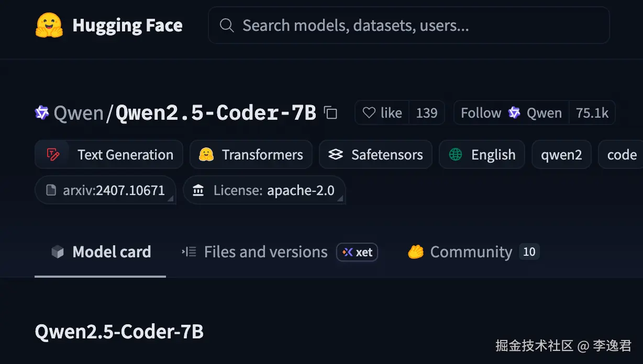Select the Transformers library tag
The height and width of the screenshot is (364, 643).
(x=251, y=155)
